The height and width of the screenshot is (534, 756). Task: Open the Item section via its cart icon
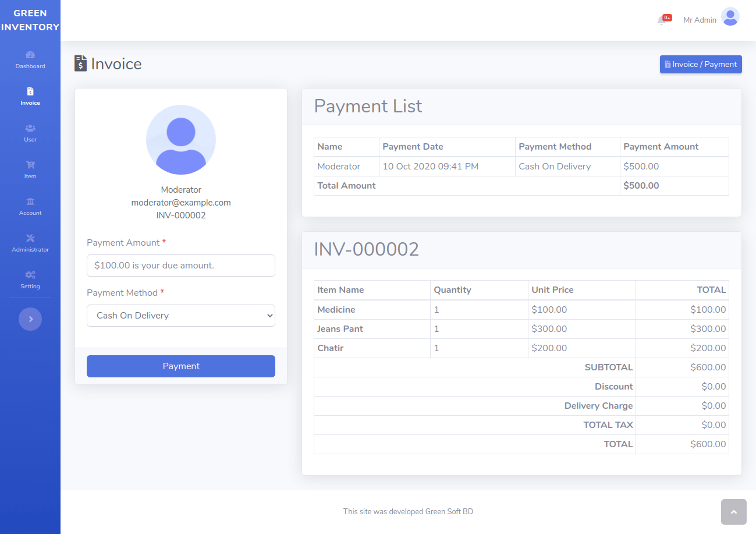pos(30,165)
